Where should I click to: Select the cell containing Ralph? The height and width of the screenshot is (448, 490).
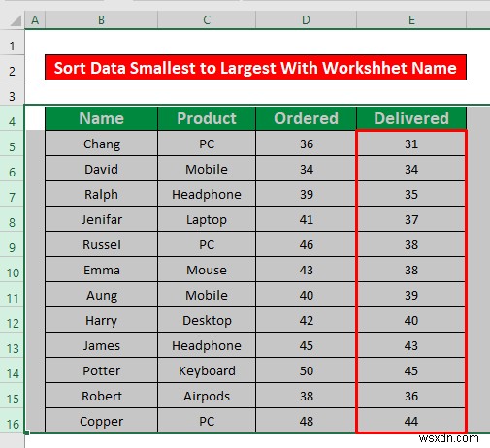(x=102, y=194)
